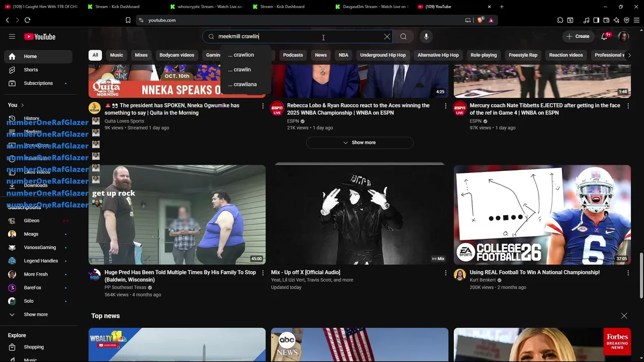Open options for the Mercury coach video
Viewport: 644px width, 362px height.
coord(628,106)
